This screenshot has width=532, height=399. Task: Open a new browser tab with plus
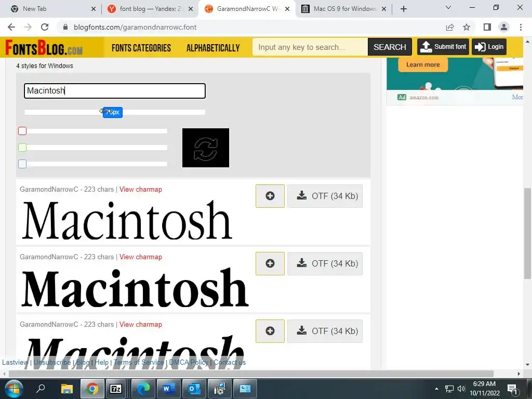coord(403,9)
